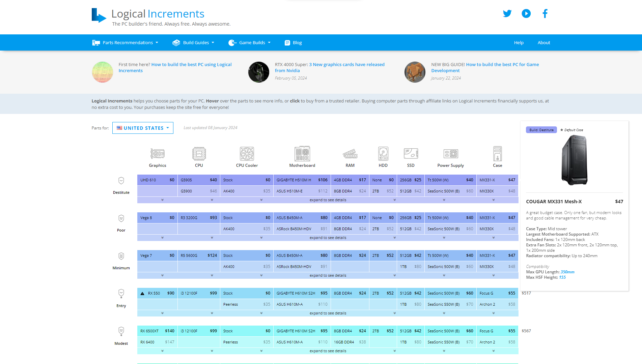This screenshot has height=364, width=642.
Task: Select the Motherboard column icon
Action: coord(302,154)
